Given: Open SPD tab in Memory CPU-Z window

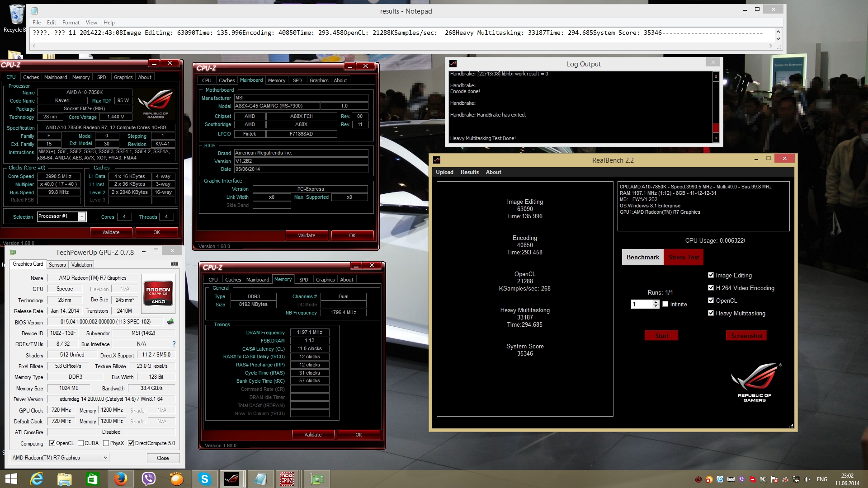Looking at the screenshot, I should (x=304, y=280).
